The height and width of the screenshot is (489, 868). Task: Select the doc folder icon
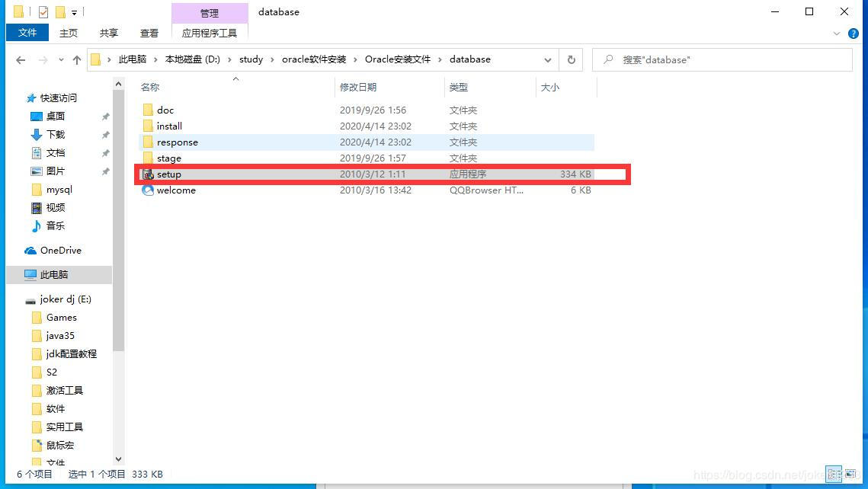(x=148, y=110)
